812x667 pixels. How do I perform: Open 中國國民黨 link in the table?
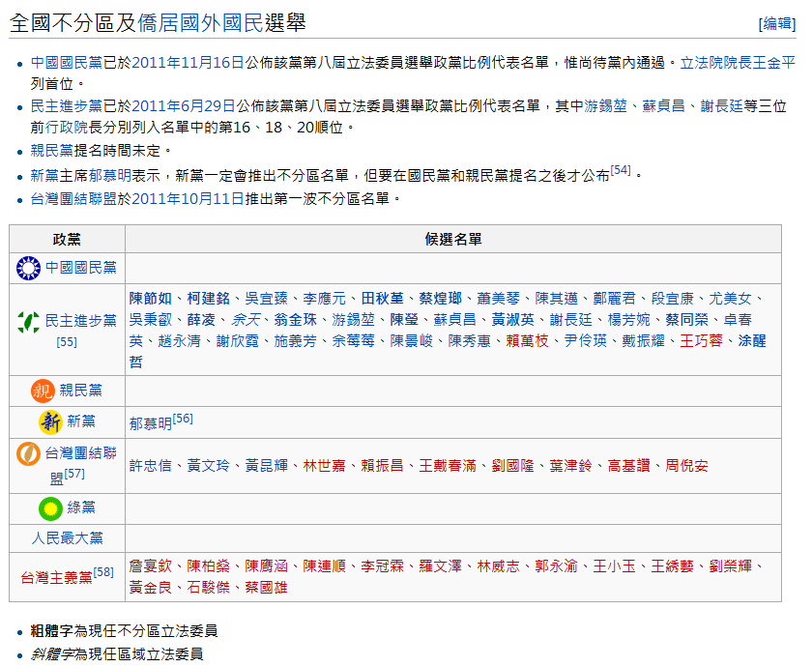tap(81, 268)
